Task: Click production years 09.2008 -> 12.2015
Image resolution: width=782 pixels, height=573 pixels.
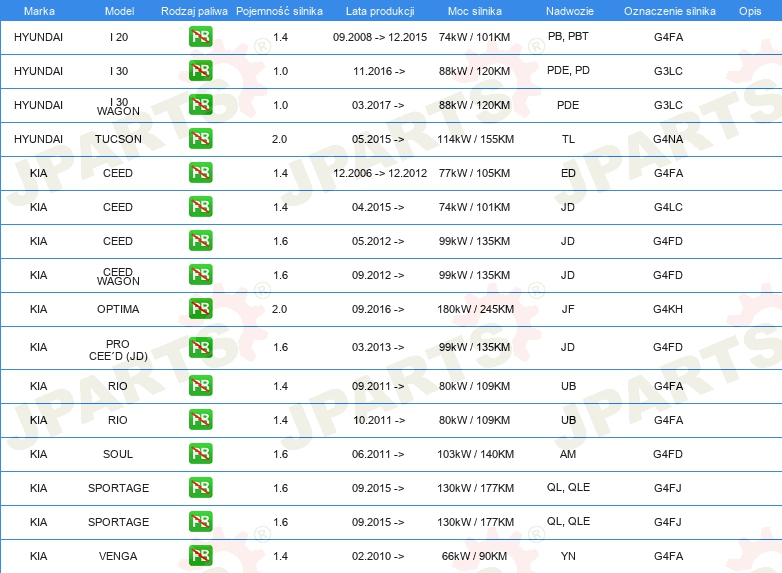Action: 380,37
